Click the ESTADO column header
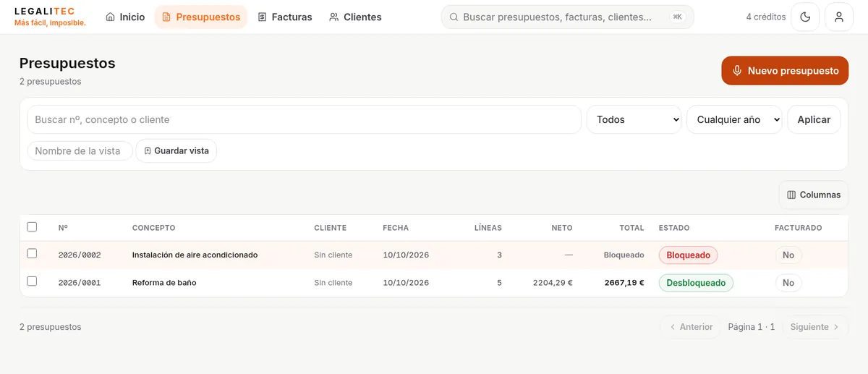 point(674,228)
